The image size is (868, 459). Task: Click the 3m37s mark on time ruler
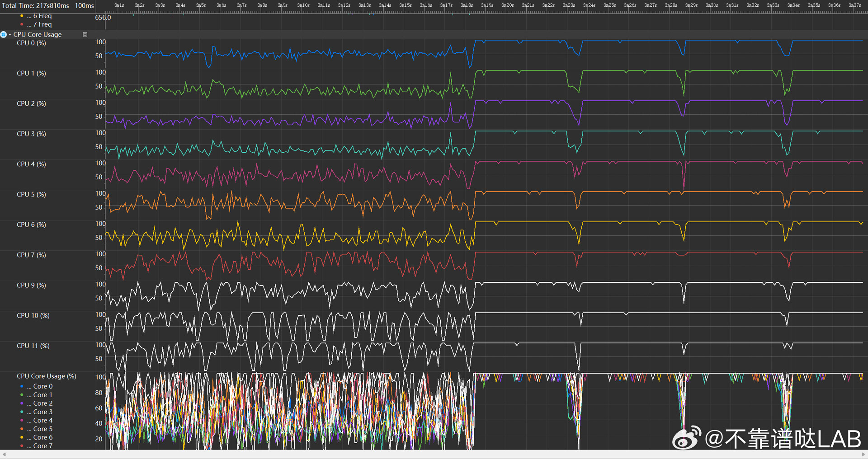[x=854, y=5]
